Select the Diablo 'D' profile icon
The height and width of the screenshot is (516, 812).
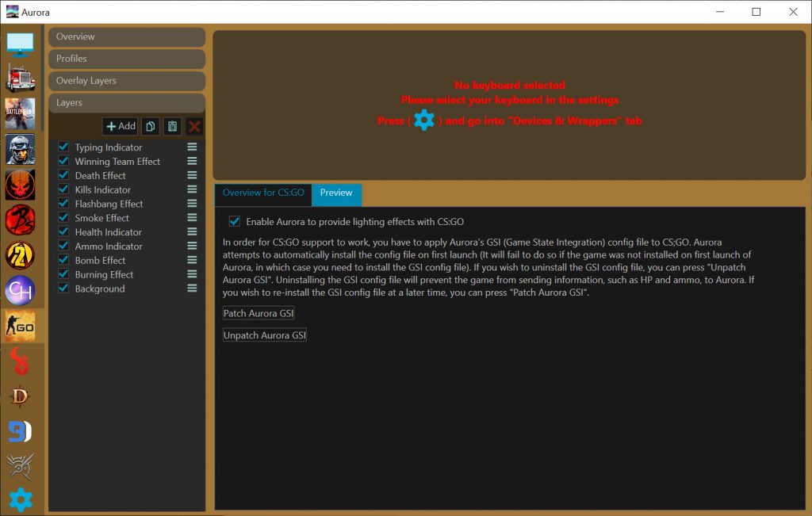(20, 396)
